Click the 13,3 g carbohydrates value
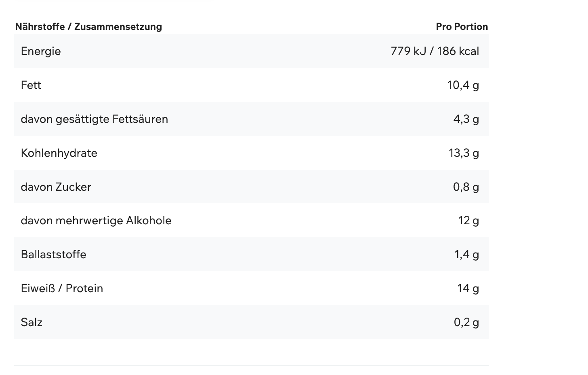 [464, 153]
